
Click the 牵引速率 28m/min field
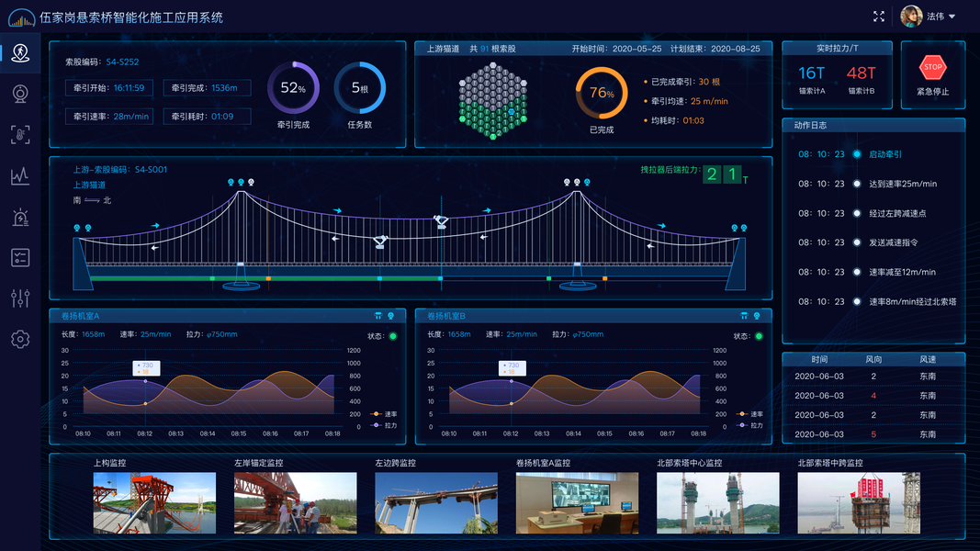108,117
